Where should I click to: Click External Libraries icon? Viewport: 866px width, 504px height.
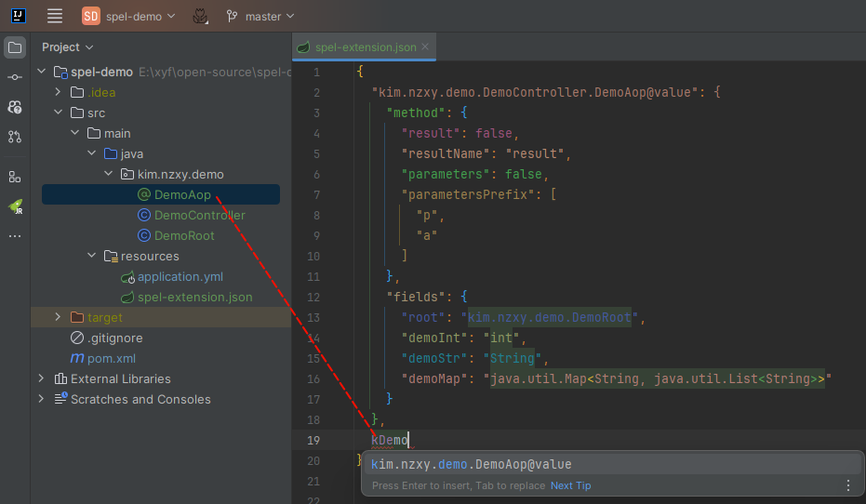60,378
